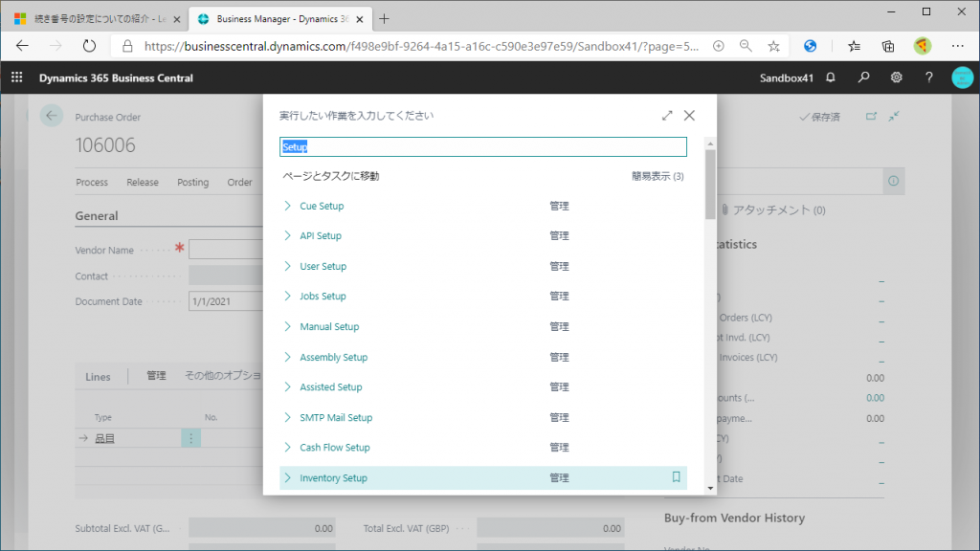This screenshot has width=980, height=551.
Task: Open row options for the 品目 line
Action: click(191, 438)
